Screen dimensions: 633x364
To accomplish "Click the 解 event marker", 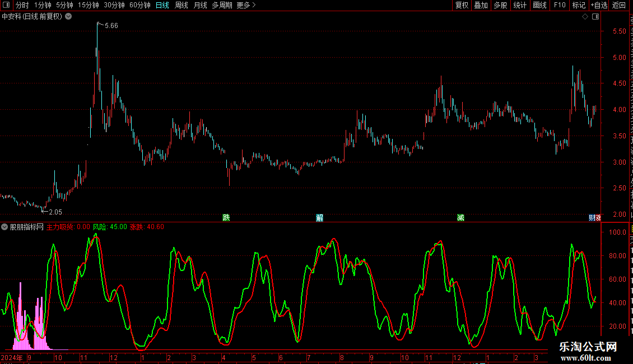I will 319,218.
